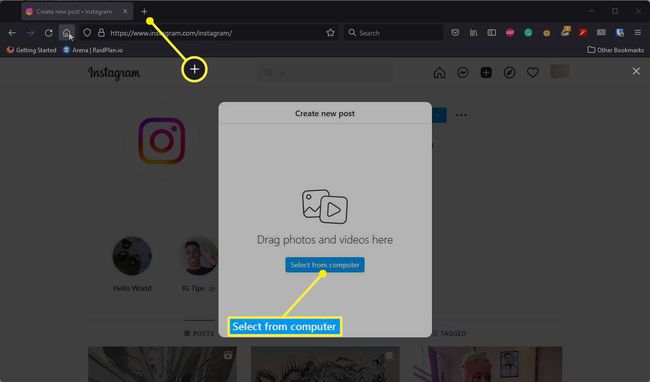Viewport: 650px width, 382px height.
Task: Open a new browser tab
Action: coord(144,12)
